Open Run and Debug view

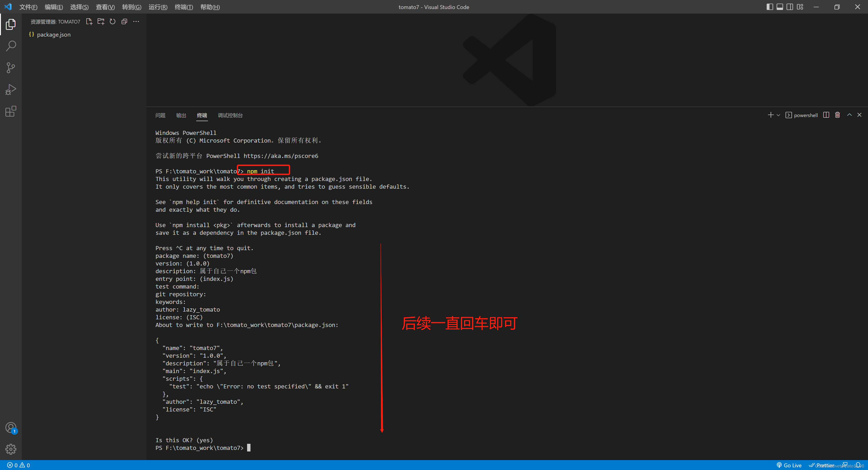coord(11,90)
